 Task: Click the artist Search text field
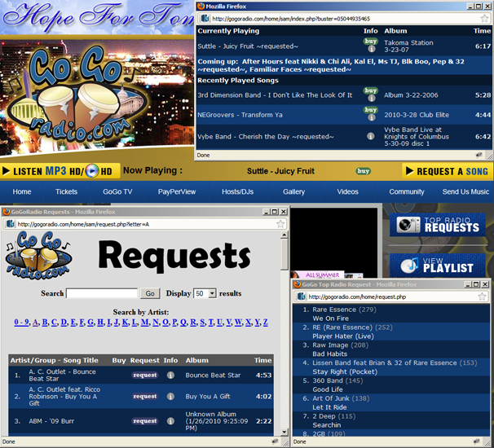[102, 293]
